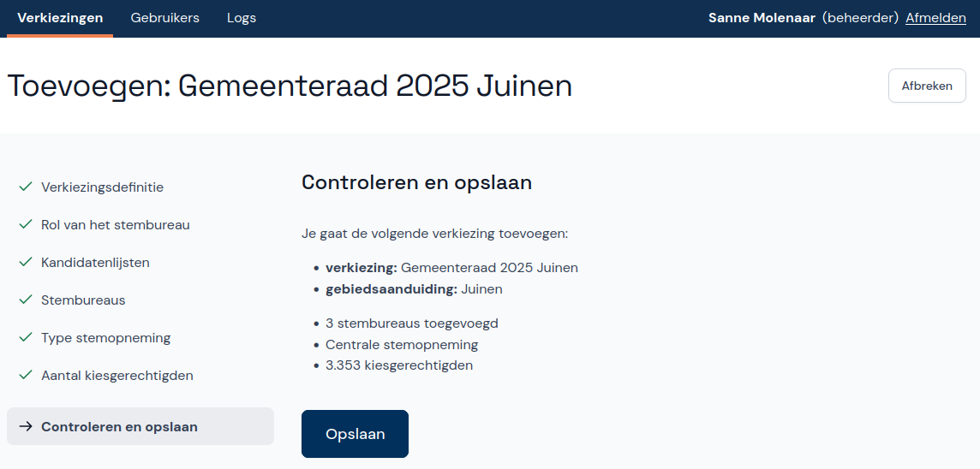Open Aantal kiesgerechtigden step
The height and width of the screenshot is (469, 980).
click(117, 375)
